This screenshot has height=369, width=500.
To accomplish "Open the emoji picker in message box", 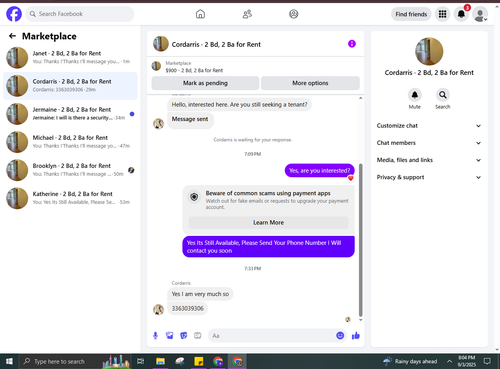I will click(x=340, y=336).
